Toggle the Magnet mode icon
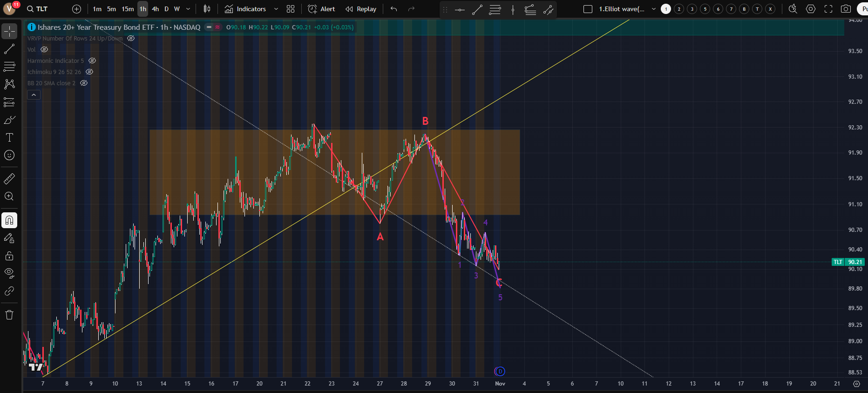Viewport: 868px width, 393px height. (9, 220)
